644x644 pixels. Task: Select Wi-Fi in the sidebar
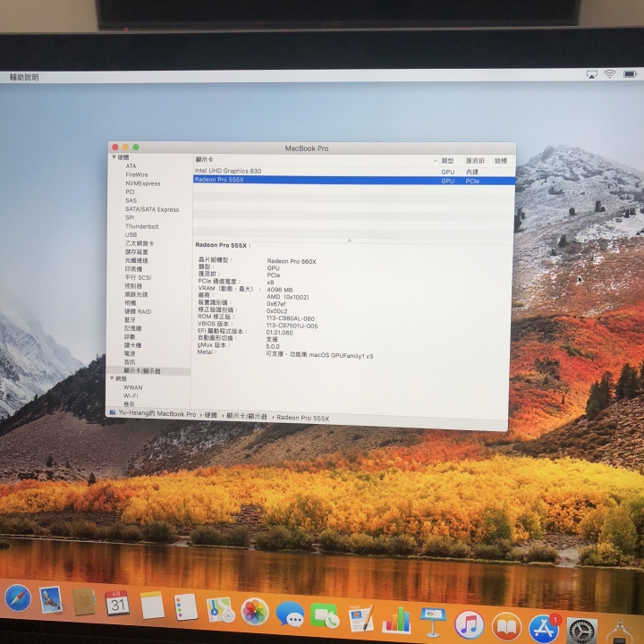click(131, 395)
